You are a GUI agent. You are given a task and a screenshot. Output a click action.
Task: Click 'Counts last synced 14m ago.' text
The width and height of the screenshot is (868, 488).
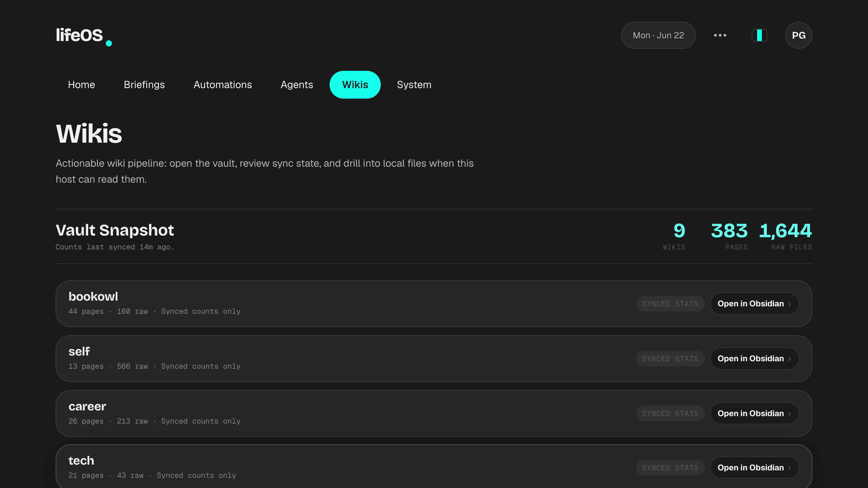115,247
